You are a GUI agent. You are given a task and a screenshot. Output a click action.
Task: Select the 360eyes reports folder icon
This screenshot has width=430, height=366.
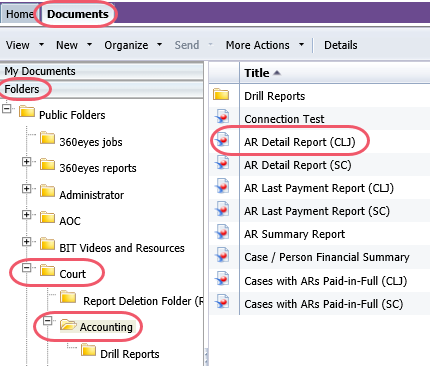(x=47, y=164)
